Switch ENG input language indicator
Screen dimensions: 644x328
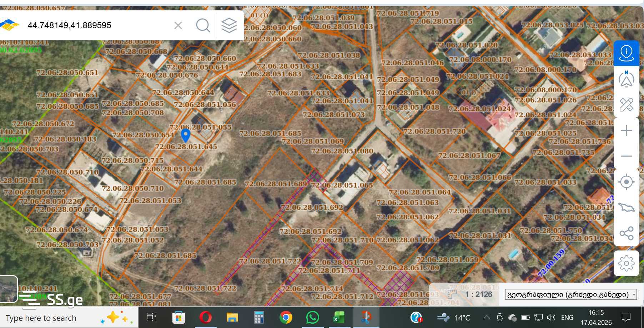coord(567,317)
